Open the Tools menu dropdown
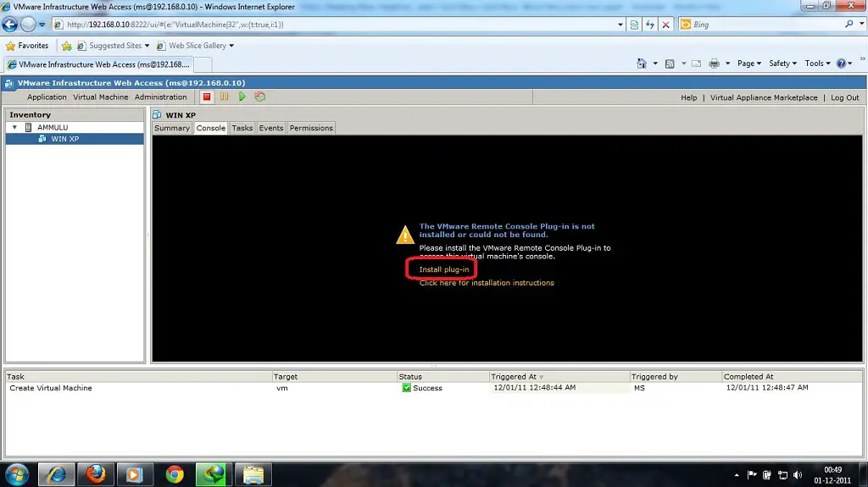 [x=818, y=64]
